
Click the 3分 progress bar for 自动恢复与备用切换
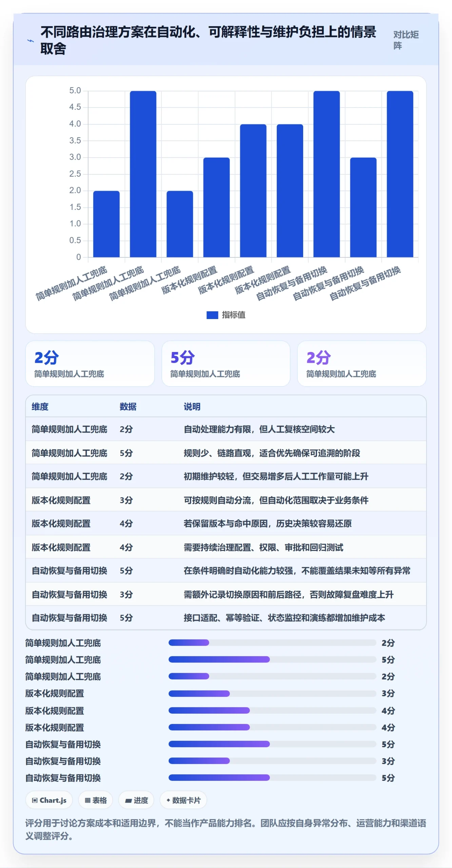(x=272, y=761)
